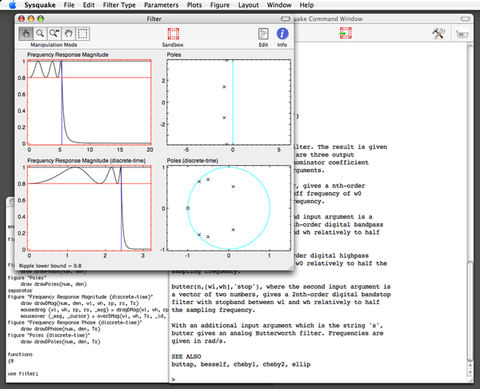Image resolution: width=480 pixels, height=389 pixels.
Task: Select the zoom-along-axis magnifier tool
Action: click(x=54, y=34)
